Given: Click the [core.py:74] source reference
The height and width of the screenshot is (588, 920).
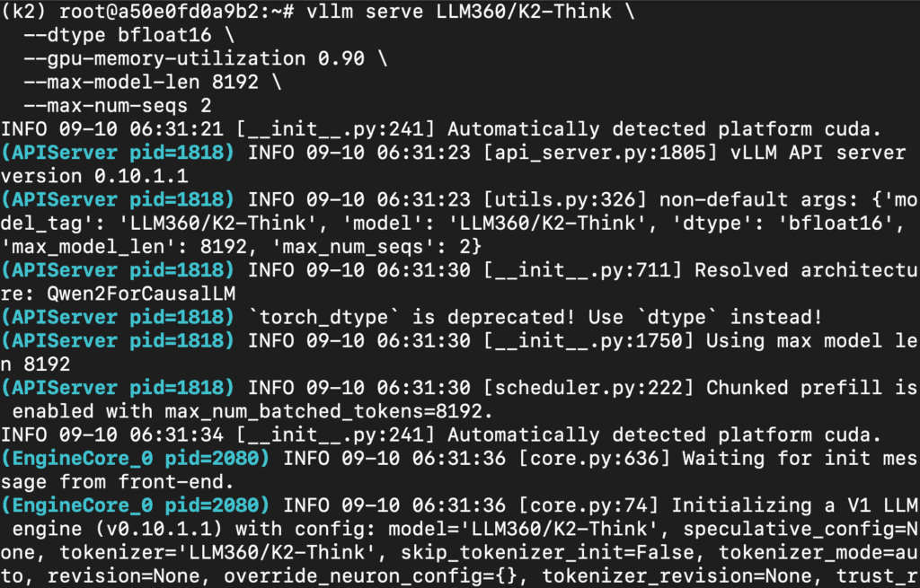Looking at the screenshot, I should (x=588, y=505).
